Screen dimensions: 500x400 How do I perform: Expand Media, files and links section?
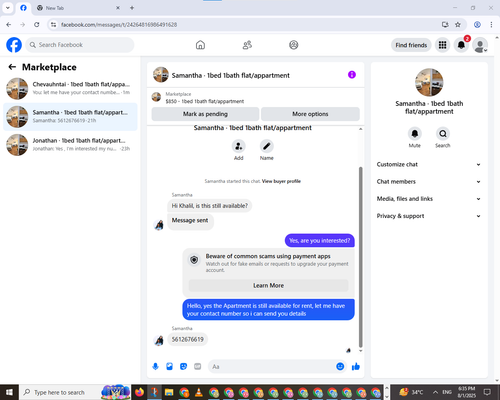[429, 199]
